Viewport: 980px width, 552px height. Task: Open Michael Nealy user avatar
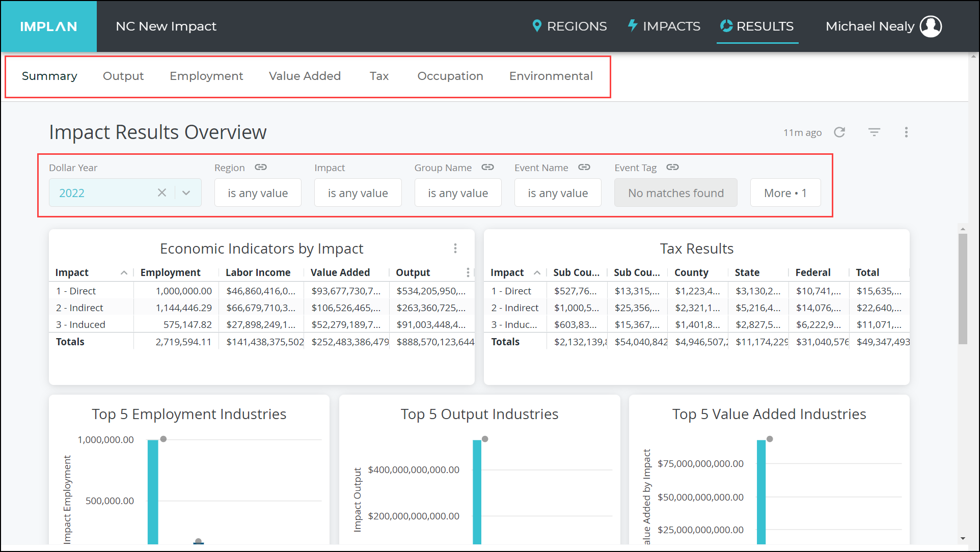931,26
